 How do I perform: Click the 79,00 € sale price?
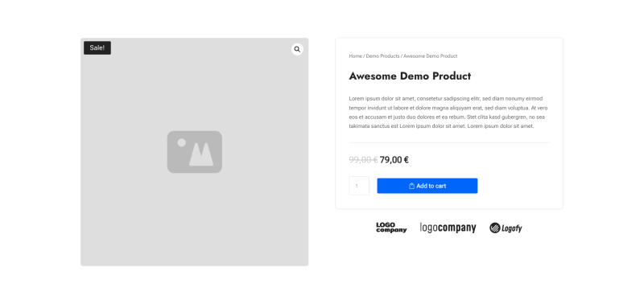coord(394,159)
